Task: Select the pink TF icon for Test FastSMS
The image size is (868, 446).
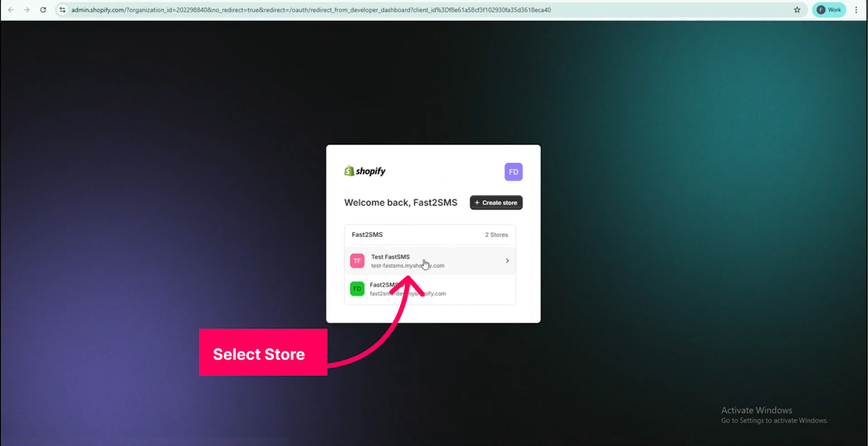Action: pyautogui.click(x=357, y=260)
